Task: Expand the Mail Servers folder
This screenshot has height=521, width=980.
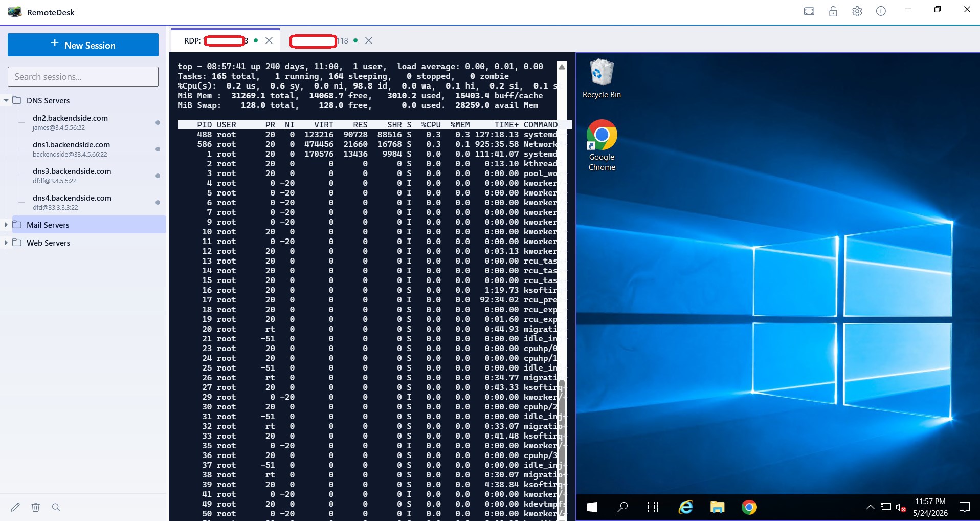Action: [x=6, y=225]
